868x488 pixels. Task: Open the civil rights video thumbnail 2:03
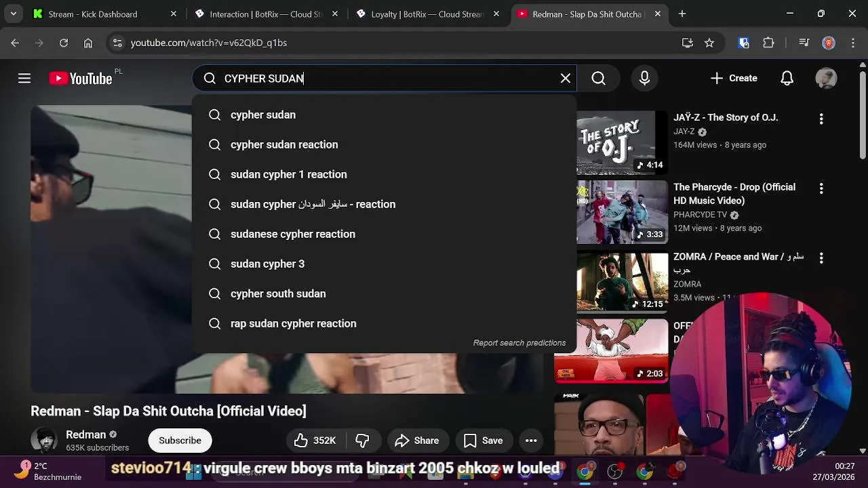pyautogui.click(x=612, y=350)
